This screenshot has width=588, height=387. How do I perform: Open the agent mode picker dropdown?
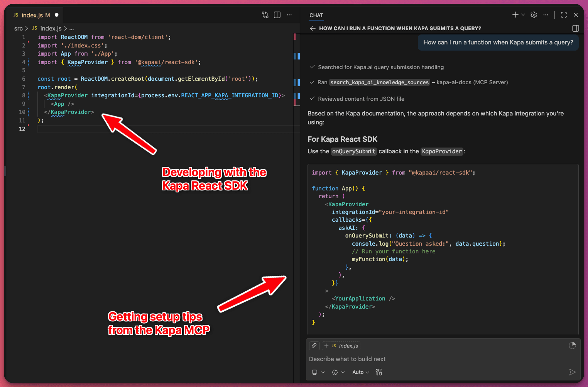(338, 372)
